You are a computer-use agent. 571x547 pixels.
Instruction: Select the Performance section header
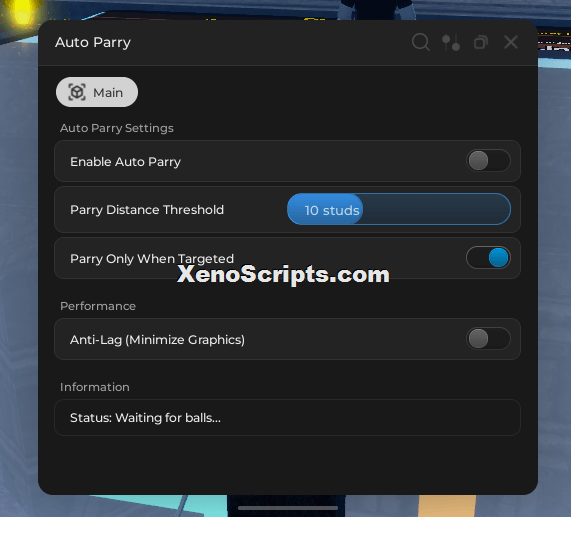[x=98, y=306]
